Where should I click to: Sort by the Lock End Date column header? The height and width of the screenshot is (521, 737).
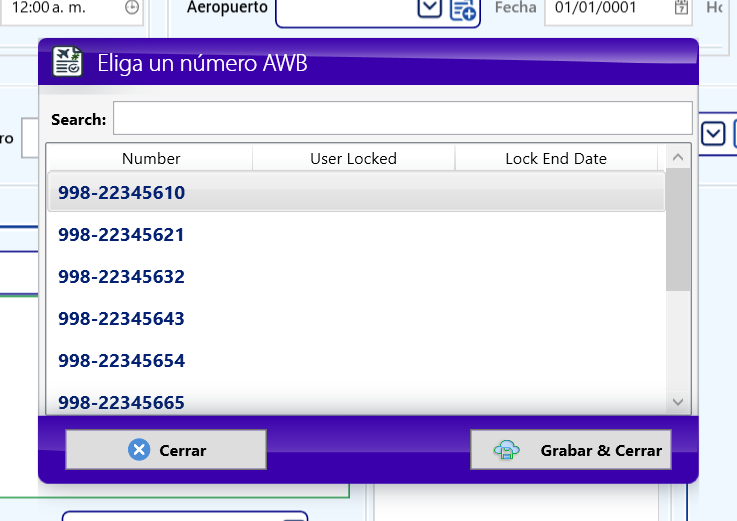[x=556, y=158]
